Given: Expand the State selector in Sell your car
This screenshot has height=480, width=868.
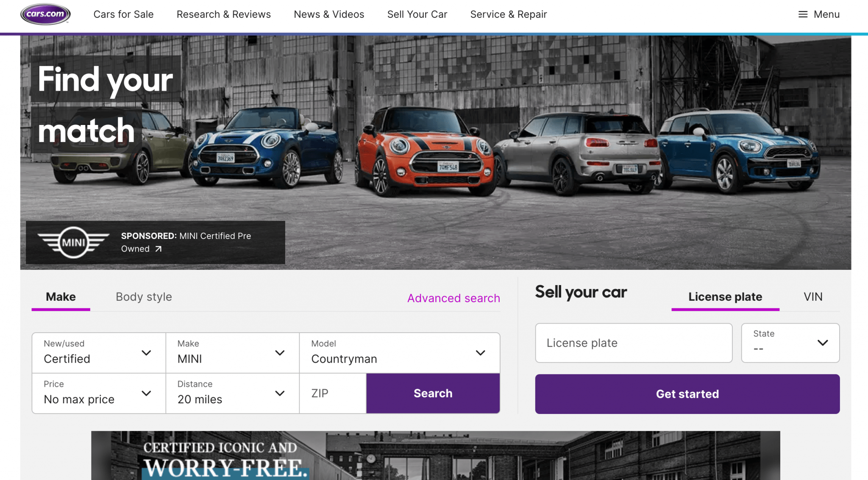Looking at the screenshot, I should pyautogui.click(x=790, y=343).
